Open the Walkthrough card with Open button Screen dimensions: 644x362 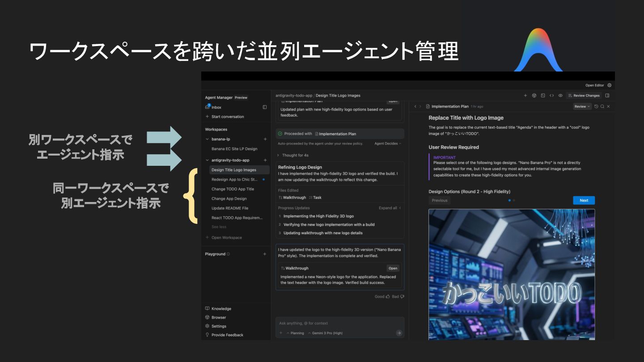tap(393, 268)
